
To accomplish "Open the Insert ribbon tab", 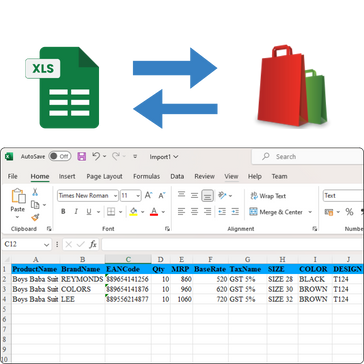I will tap(67, 176).
